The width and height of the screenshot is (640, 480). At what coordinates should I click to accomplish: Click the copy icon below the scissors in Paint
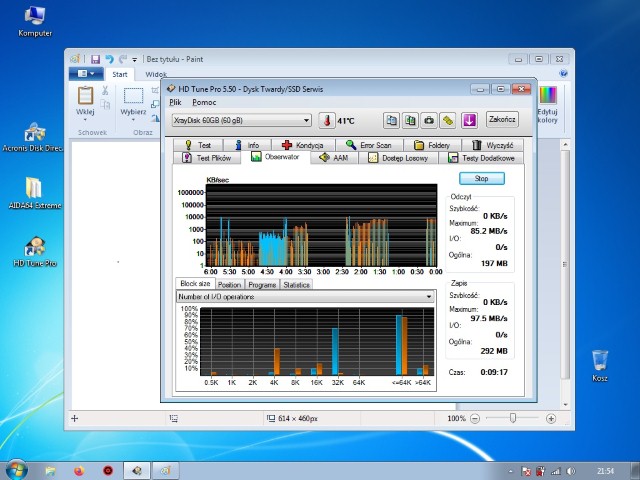point(105,105)
